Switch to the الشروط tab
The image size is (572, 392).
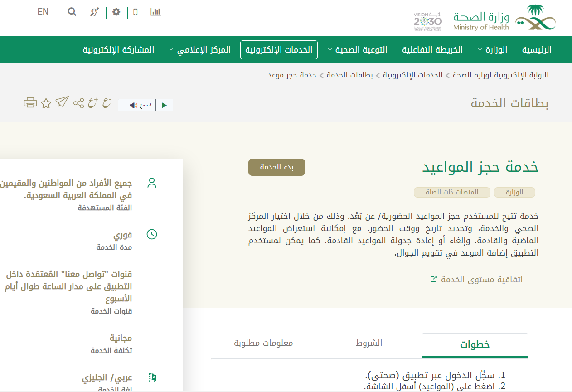(x=369, y=343)
